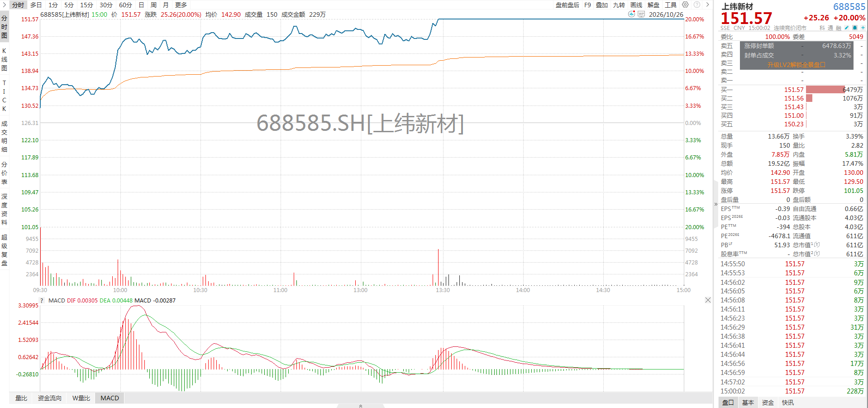Select the 1分 interval
The image size is (868, 408).
[53, 5]
